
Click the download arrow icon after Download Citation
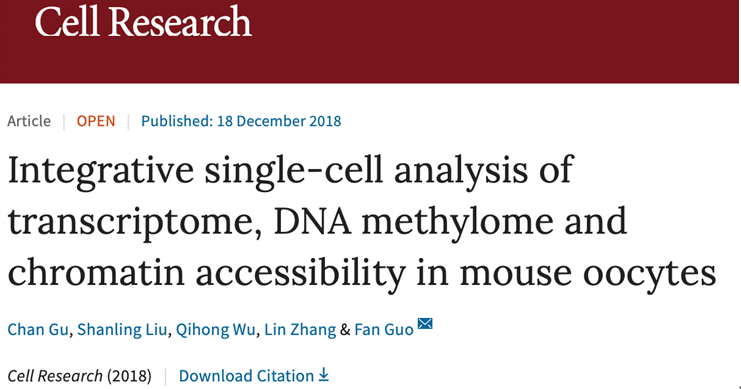[323, 375]
